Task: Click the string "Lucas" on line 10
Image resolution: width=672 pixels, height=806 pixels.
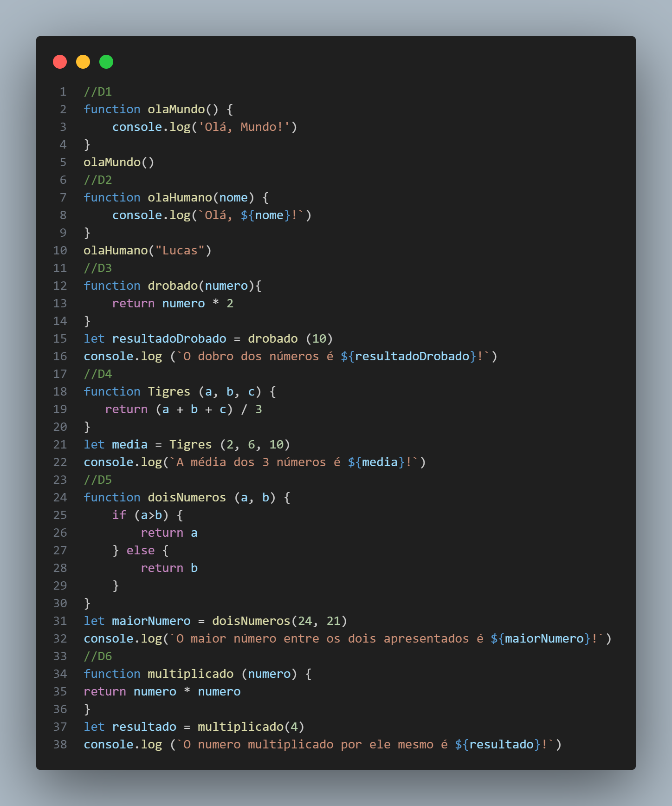Action: pos(180,250)
